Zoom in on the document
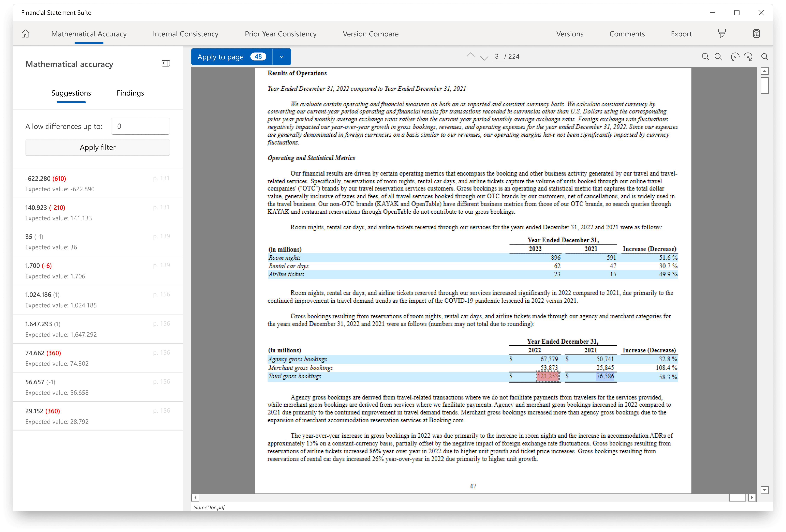The image size is (786, 532). coord(705,57)
